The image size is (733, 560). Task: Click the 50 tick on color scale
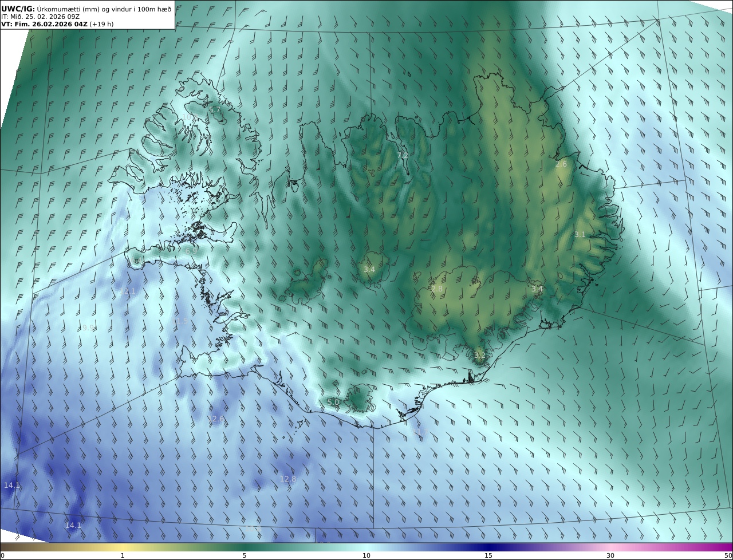[x=728, y=555]
